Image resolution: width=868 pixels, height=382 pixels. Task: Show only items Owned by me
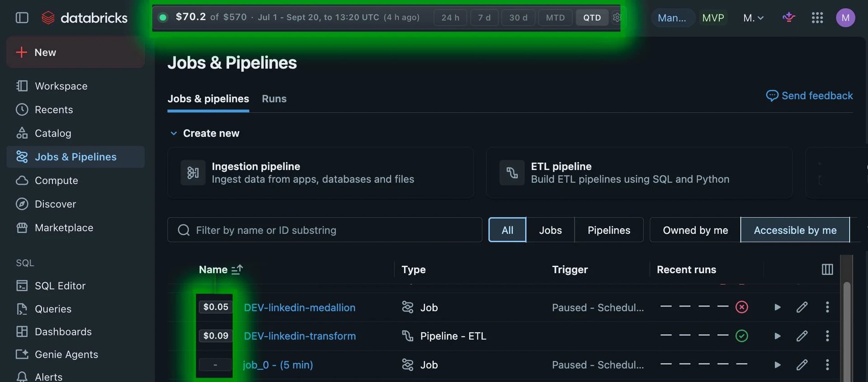coord(695,230)
